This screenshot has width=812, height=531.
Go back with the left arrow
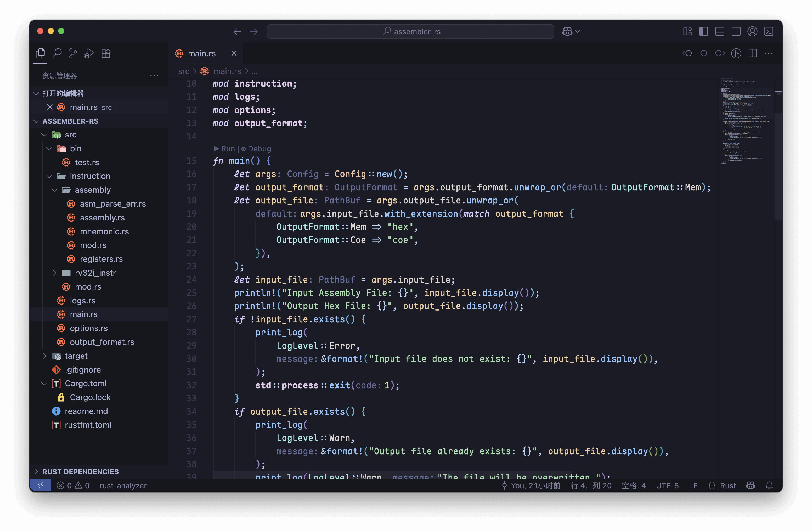pyautogui.click(x=238, y=31)
